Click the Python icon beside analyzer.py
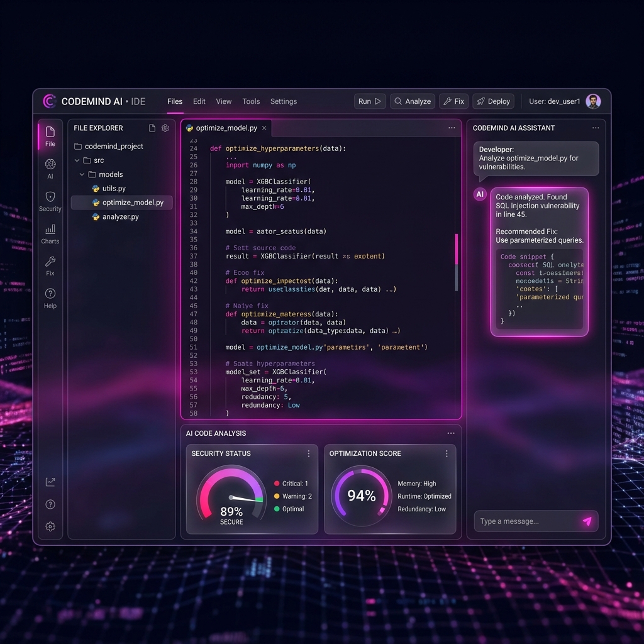The width and height of the screenshot is (644, 644). [96, 217]
